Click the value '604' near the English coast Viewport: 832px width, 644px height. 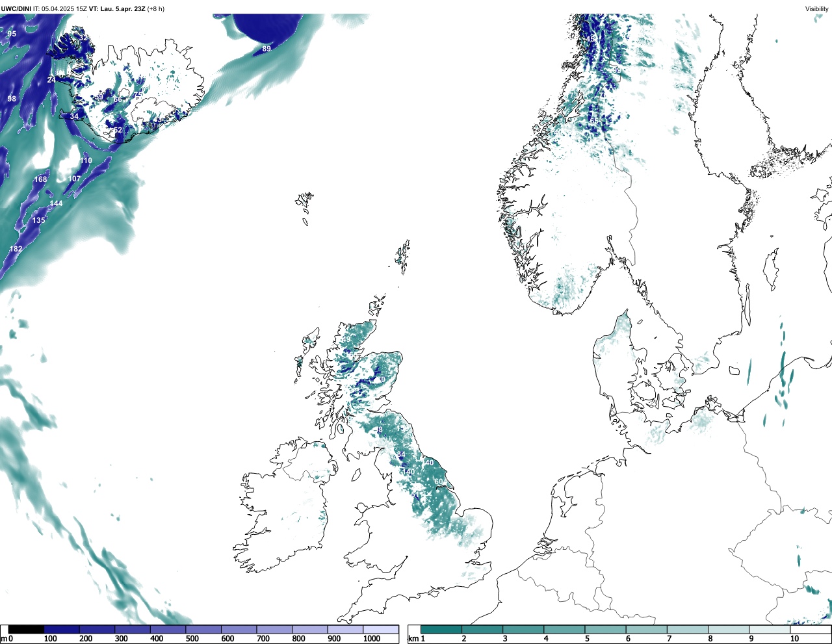point(441,482)
